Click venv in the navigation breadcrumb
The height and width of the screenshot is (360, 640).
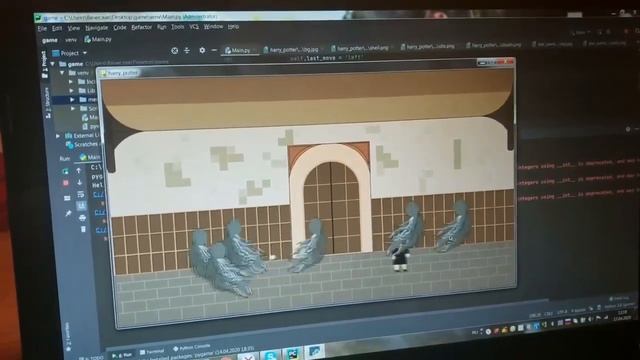[71, 40]
